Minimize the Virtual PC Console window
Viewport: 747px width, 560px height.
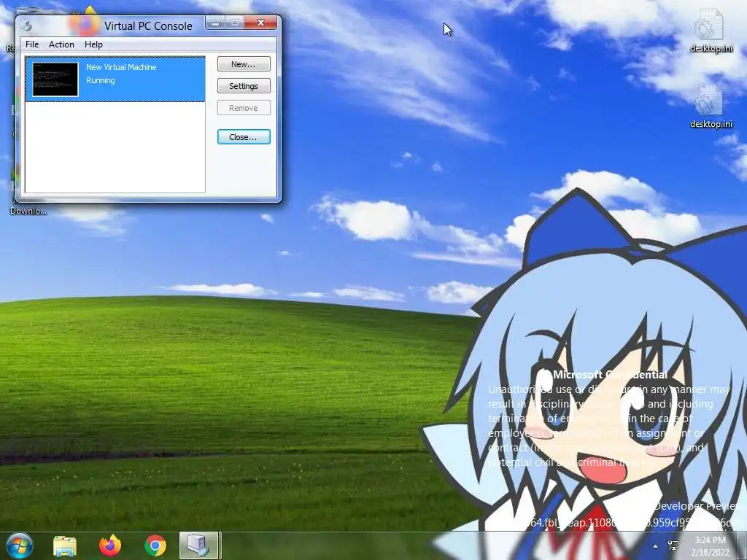[x=215, y=23]
